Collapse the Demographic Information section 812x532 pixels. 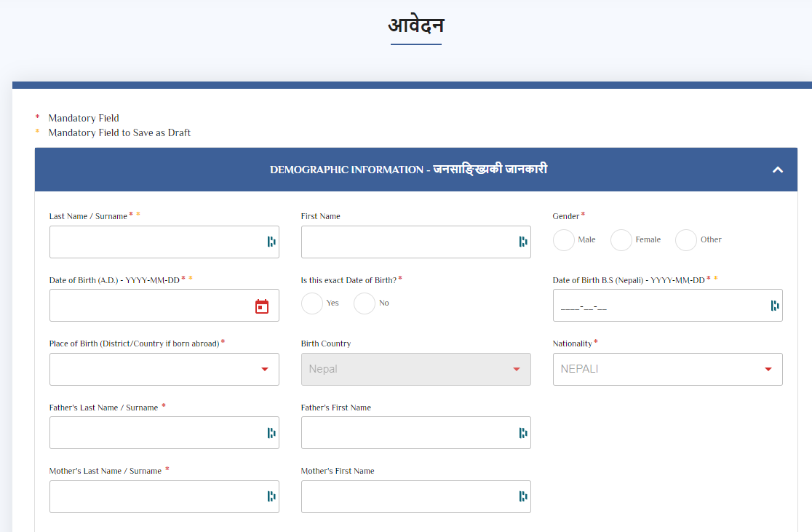click(777, 170)
